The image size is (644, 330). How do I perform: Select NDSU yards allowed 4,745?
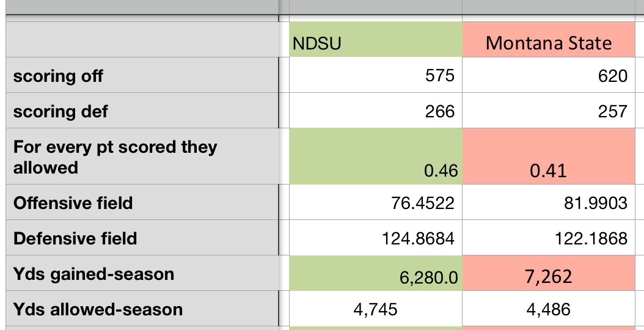[x=375, y=309]
